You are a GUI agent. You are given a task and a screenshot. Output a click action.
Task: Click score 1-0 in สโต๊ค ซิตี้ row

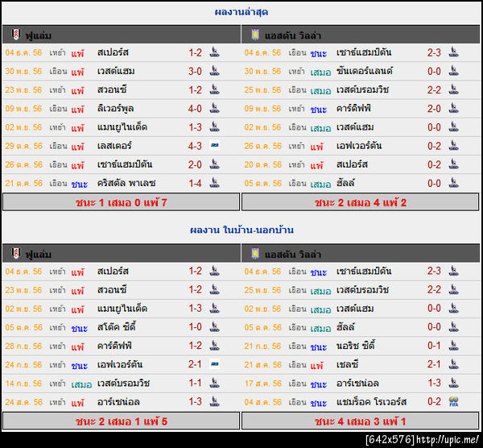tap(195, 327)
